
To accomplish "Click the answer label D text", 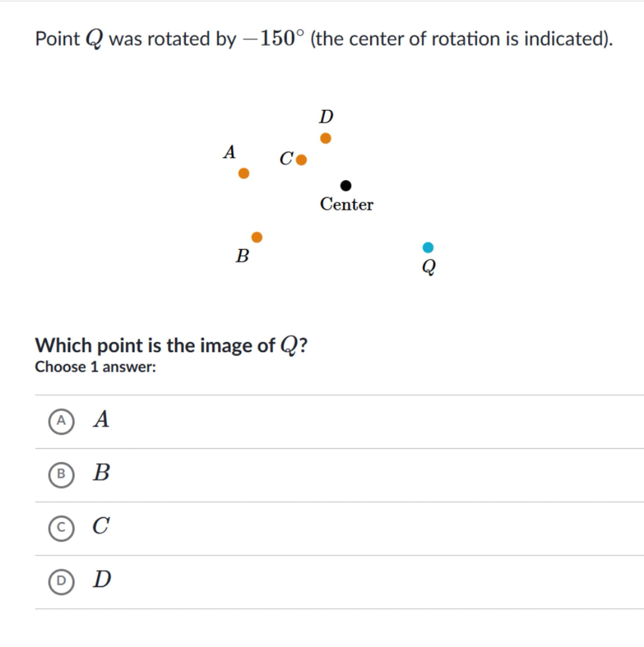I will tap(102, 579).
